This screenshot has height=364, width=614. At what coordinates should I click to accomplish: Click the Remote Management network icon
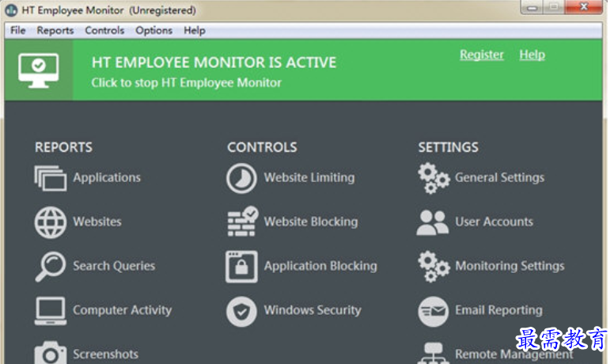tap(433, 354)
